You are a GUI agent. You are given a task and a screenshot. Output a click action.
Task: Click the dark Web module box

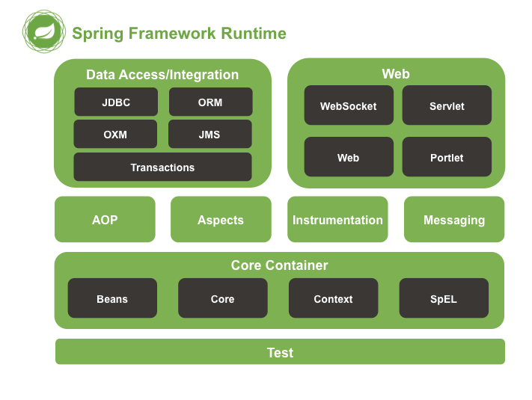[x=349, y=156]
